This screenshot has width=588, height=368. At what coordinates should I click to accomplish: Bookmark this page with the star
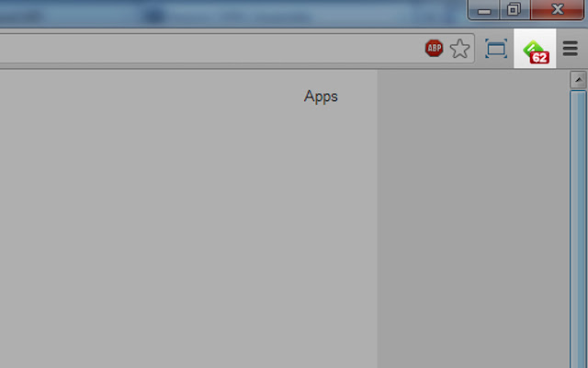pos(459,49)
